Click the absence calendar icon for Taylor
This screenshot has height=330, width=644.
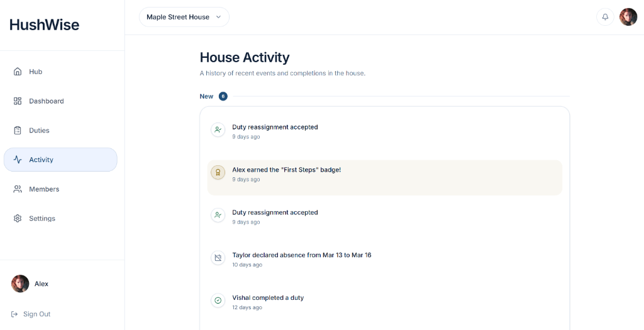218,258
